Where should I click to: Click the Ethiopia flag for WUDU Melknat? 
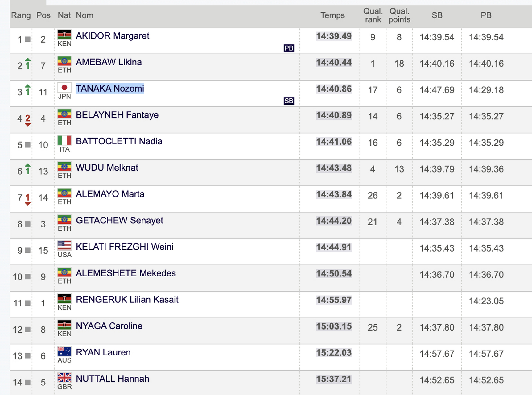[x=64, y=167]
